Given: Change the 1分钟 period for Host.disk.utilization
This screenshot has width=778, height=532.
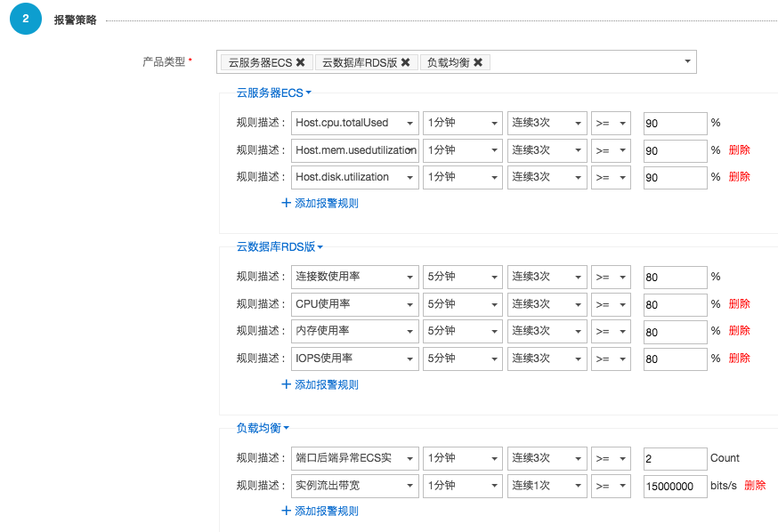Looking at the screenshot, I should [x=463, y=177].
